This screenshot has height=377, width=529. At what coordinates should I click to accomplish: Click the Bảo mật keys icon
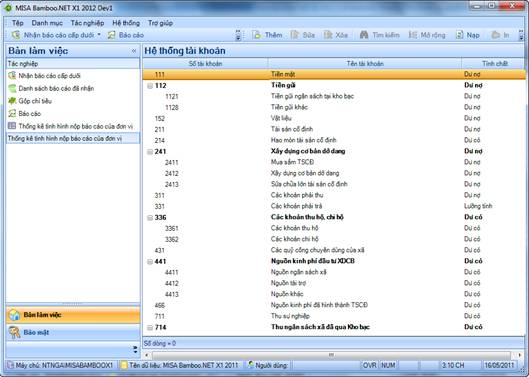pos(15,332)
